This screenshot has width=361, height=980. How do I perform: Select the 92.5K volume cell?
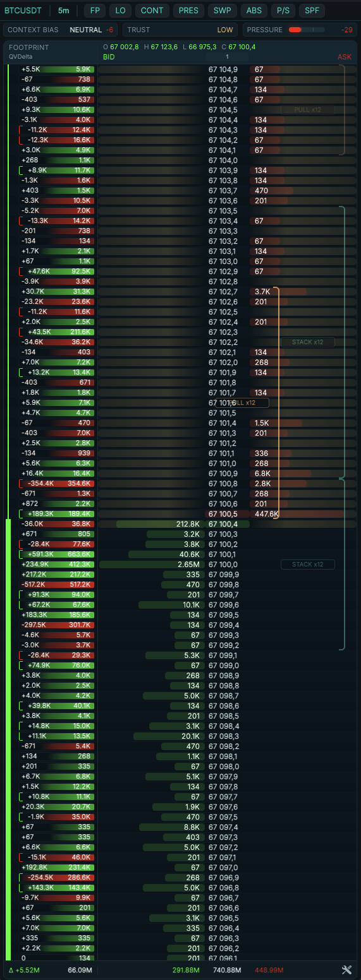pos(81,272)
